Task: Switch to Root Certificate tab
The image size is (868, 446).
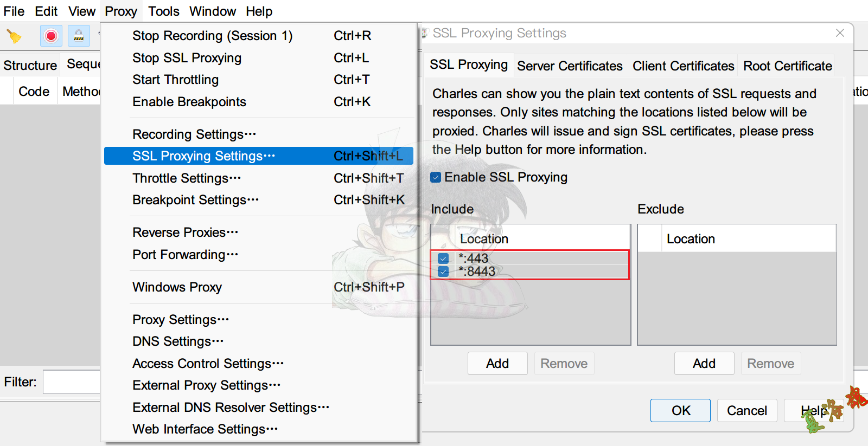Action: pyautogui.click(x=787, y=66)
